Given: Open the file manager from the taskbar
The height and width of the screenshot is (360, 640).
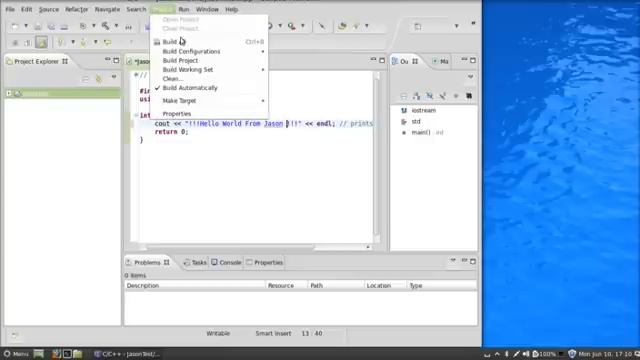Looking at the screenshot, I should tap(78, 354).
